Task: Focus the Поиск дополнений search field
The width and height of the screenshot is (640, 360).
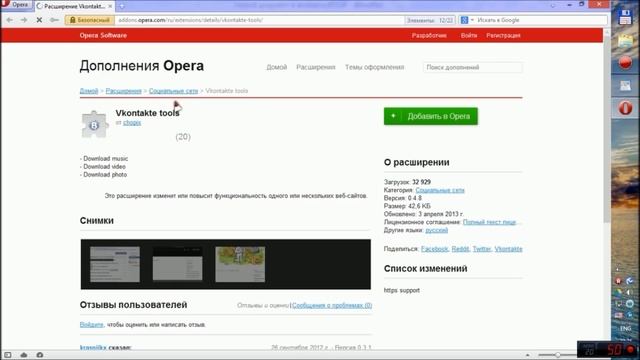Action: tap(473, 67)
